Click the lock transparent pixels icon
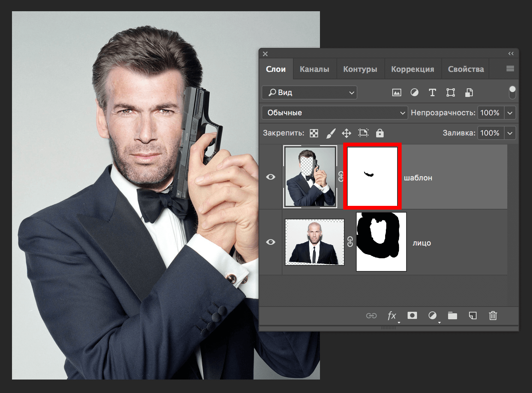 (x=314, y=133)
